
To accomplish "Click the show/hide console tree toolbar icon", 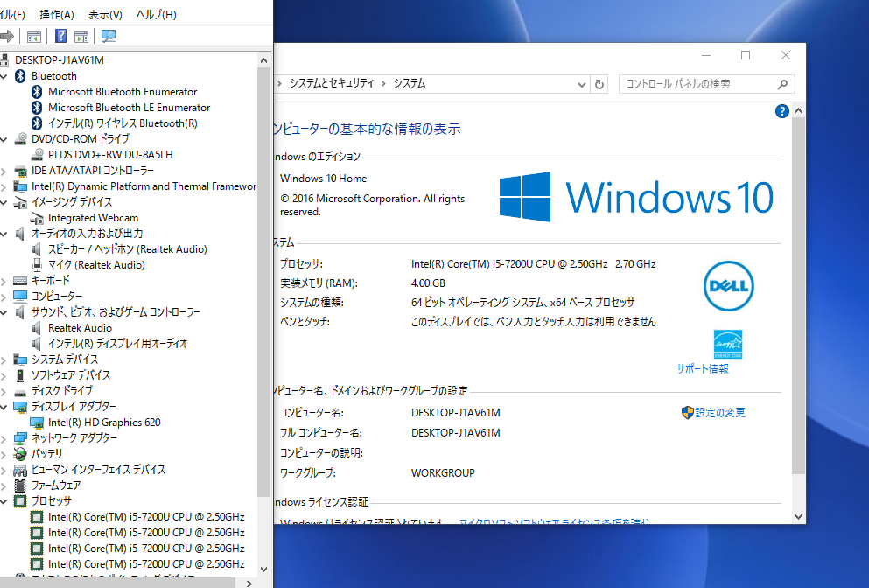I will coord(34,37).
